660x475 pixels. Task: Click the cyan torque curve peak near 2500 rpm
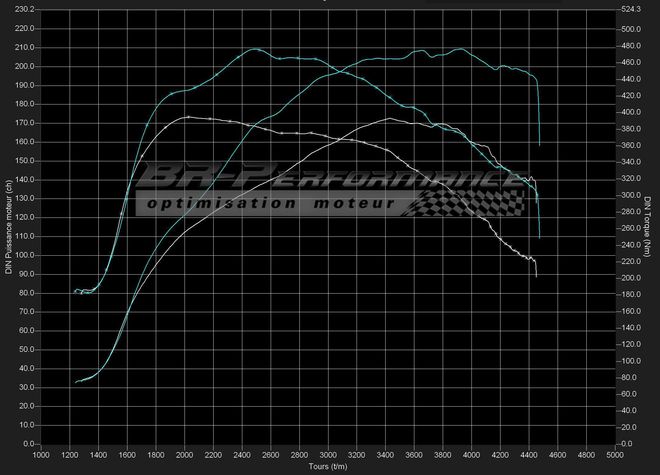point(254,48)
